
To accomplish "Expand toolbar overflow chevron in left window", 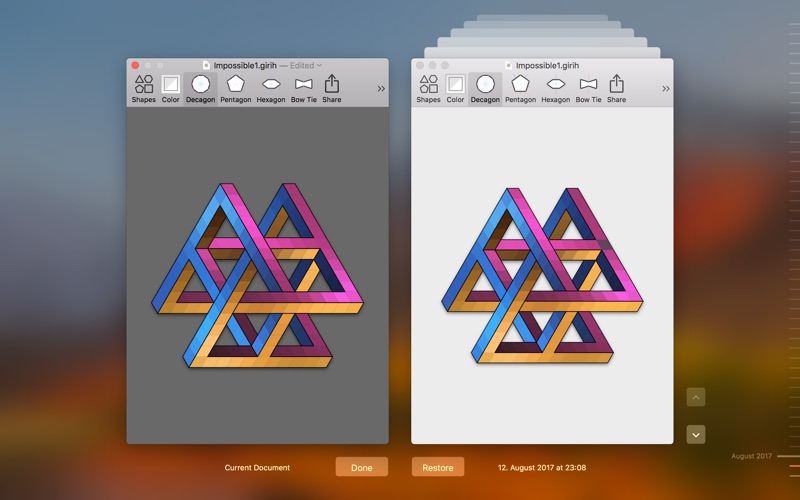I will click(x=381, y=89).
